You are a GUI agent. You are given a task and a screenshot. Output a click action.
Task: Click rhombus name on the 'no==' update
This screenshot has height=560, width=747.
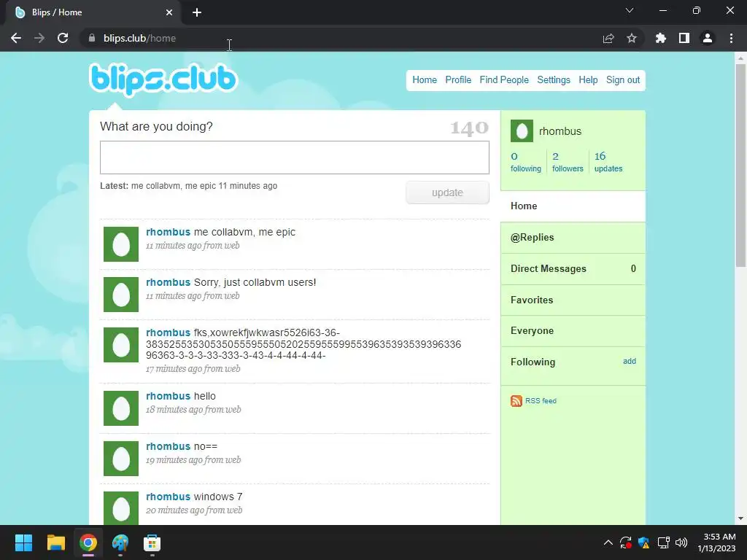coord(169,446)
